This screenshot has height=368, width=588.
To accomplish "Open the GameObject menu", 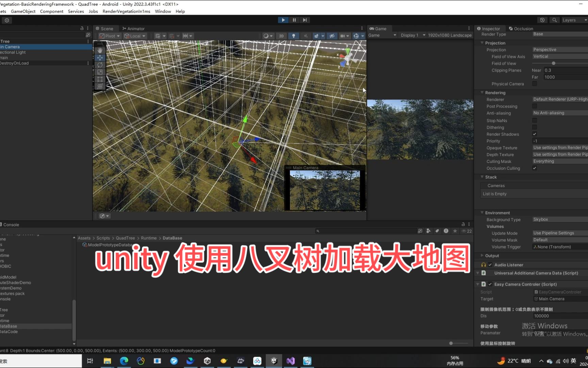I will tap(23, 11).
